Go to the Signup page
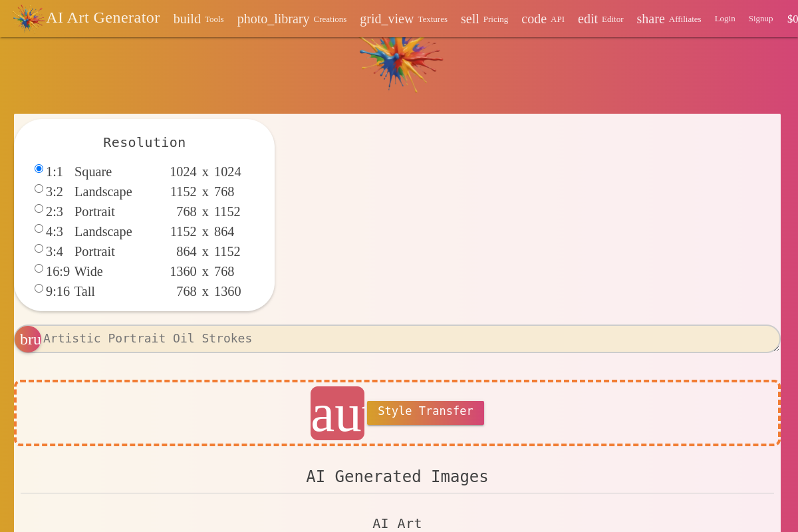The width and height of the screenshot is (798, 532). click(761, 19)
